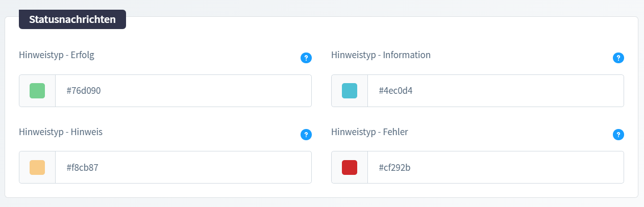The image size is (644, 207).
Task: Click into the #4ec0d4 color field
Action: click(496, 91)
